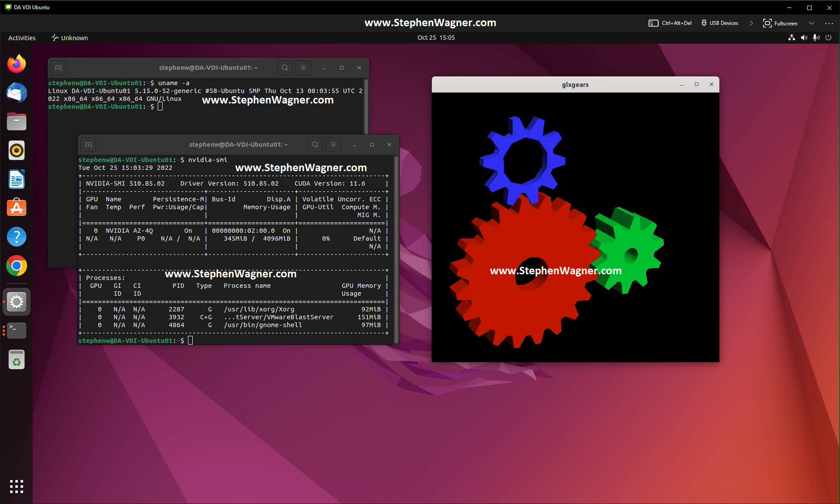Open LibreOffice Writer from the dock

[16, 179]
